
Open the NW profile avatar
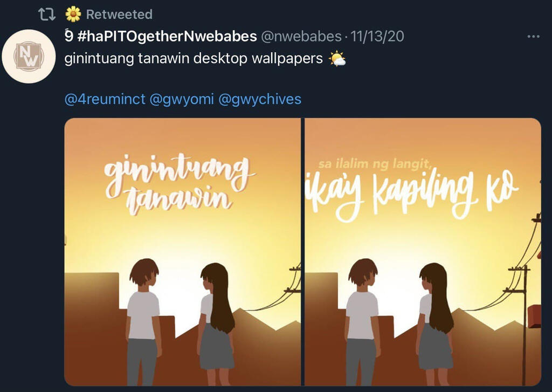[29, 57]
